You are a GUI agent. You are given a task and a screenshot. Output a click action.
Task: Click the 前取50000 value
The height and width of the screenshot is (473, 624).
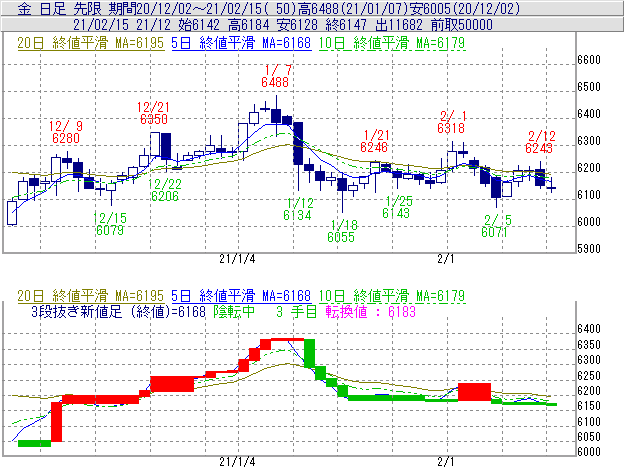462,25
